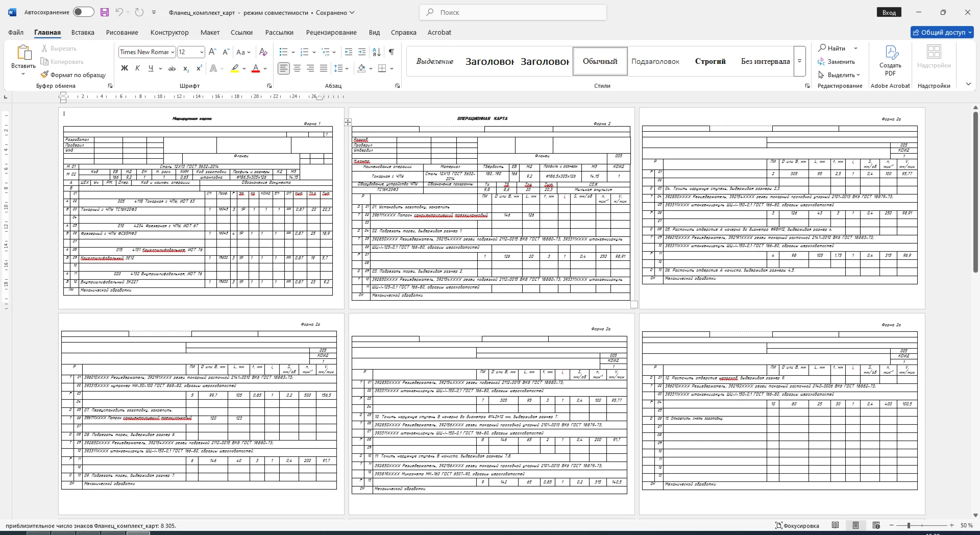
Task: Apply multilevel list
Action: (x=326, y=52)
